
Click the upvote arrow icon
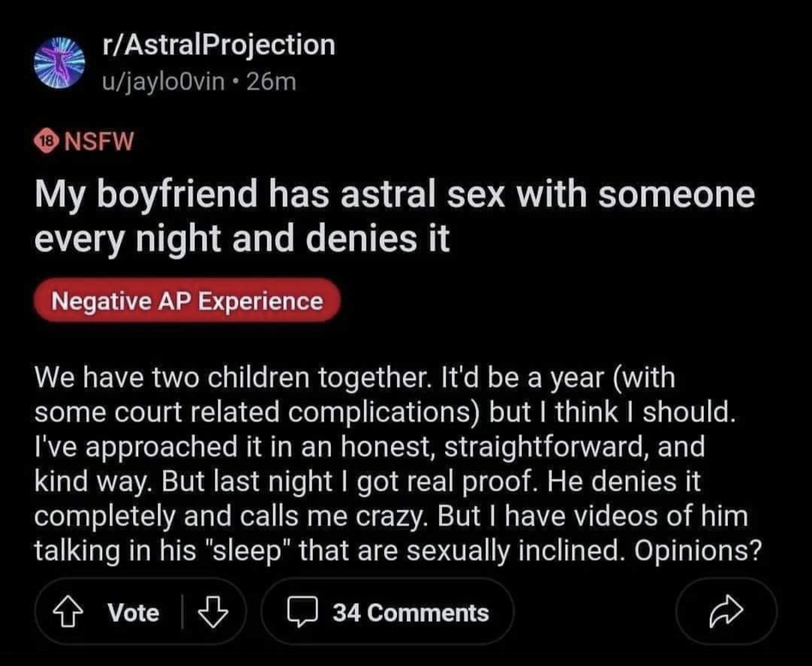(67, 612)
